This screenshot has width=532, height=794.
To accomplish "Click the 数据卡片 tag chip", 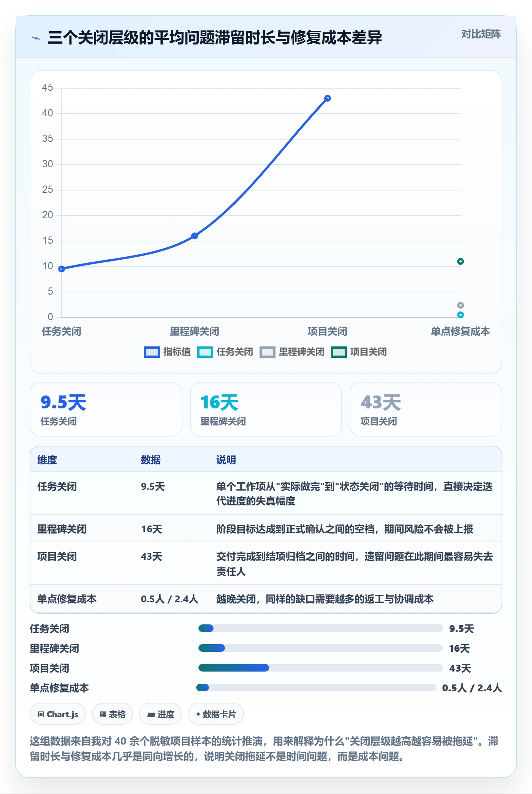I will point(216,714).
